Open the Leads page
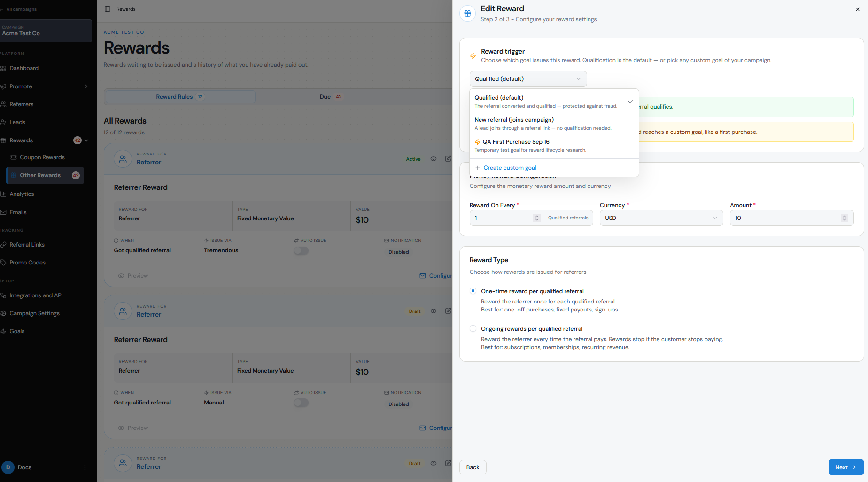 (x=17, y=122)
